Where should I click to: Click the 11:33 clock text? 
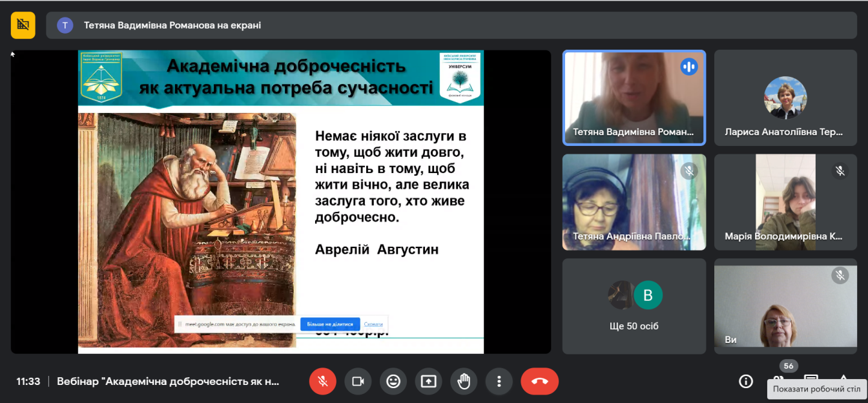[28, 381]
